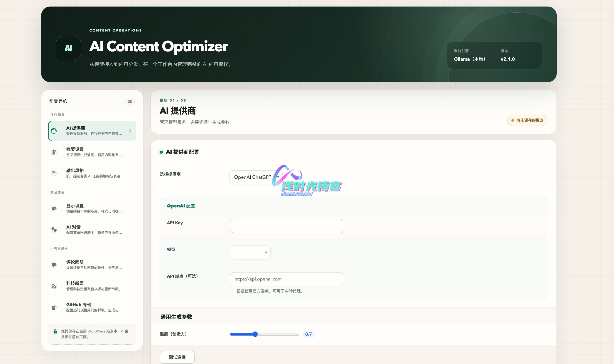Click the 凭据保存在当前 WordPress 站点中 notice text
Viewport: 614px width, 364px height.
[94, 334]
